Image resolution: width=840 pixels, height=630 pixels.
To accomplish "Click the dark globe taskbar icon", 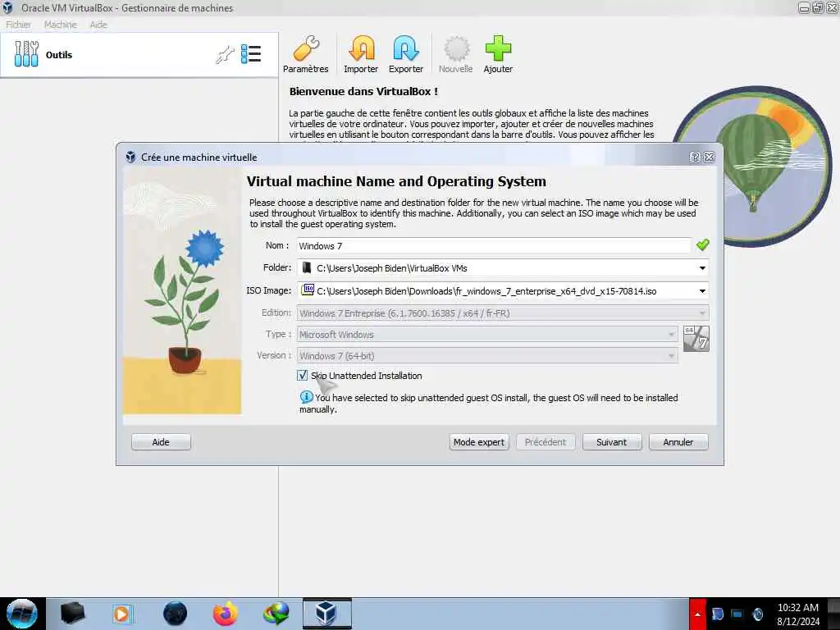I will click(176, 614).
